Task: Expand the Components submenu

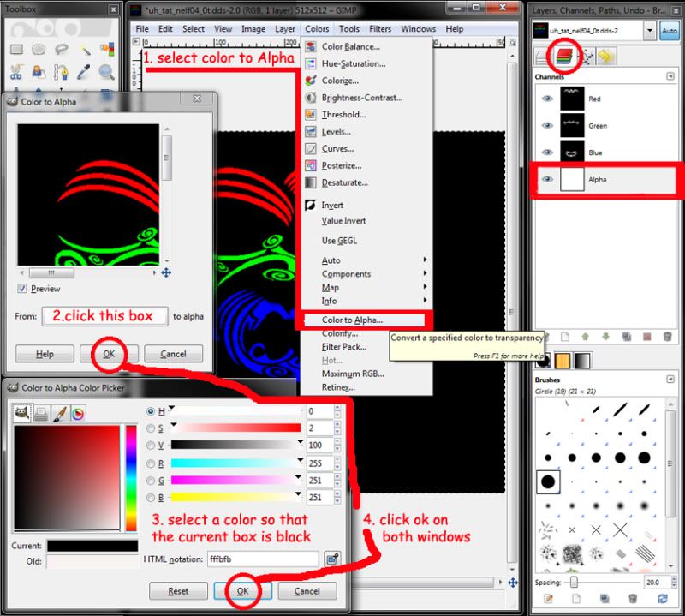Action: point(346,274)
